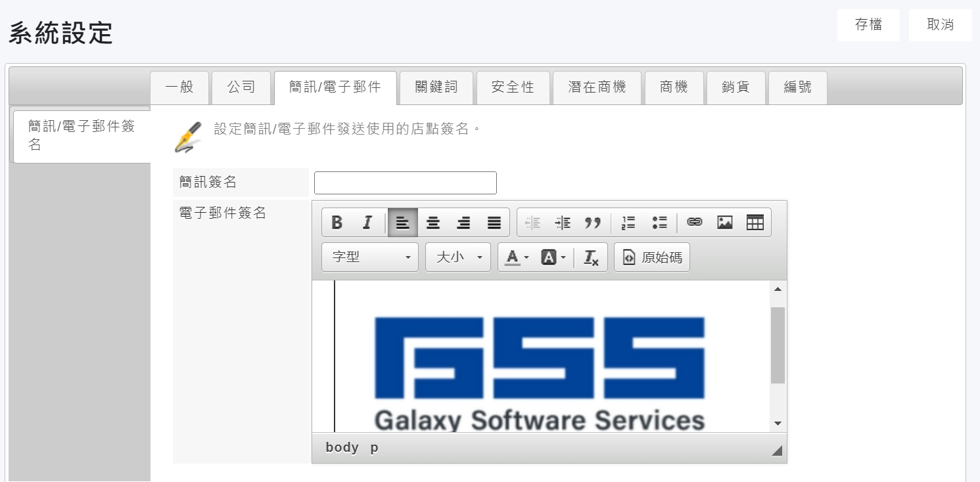980x482 pixels.
Task: Select 簡訊/電子郵件簽名 in the side menu
Action: pyautogui.click(x=82, y=135)
